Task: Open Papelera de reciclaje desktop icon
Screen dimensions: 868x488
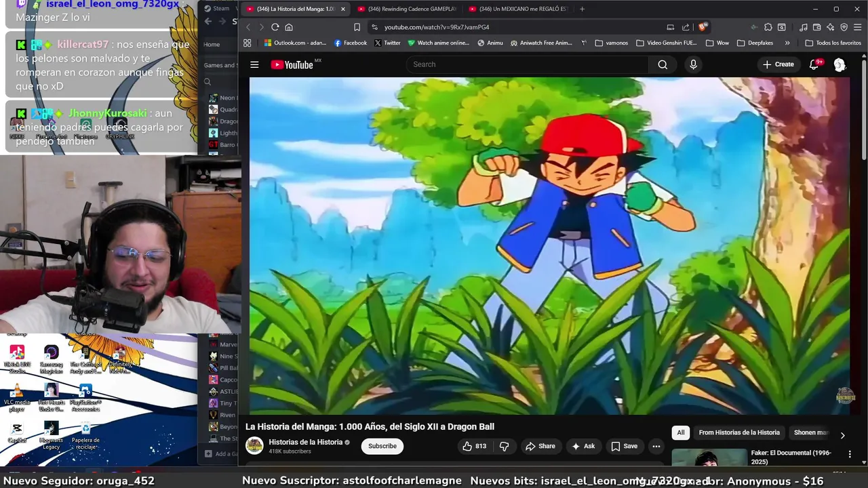Action: coord(85,436)
